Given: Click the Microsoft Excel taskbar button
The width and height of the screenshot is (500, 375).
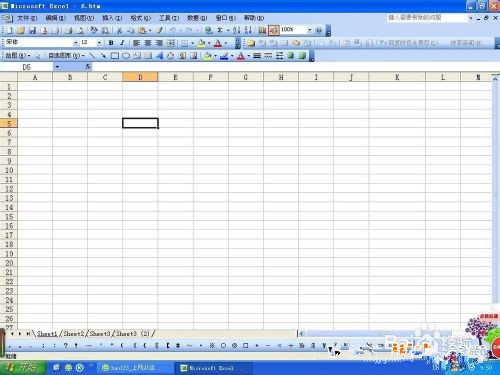Looking at the screenshot, I should pos(212,368).
